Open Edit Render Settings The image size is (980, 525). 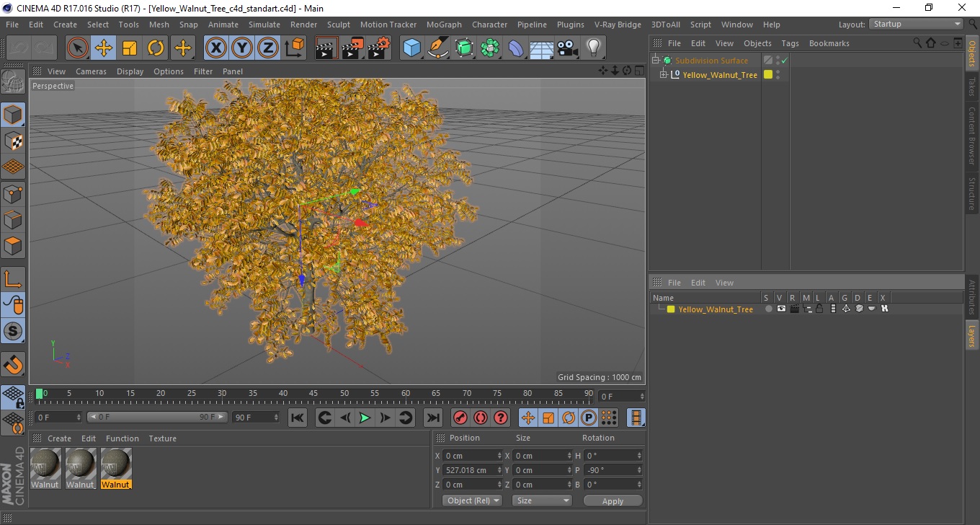pyautogui.click(x=379, y=48)
